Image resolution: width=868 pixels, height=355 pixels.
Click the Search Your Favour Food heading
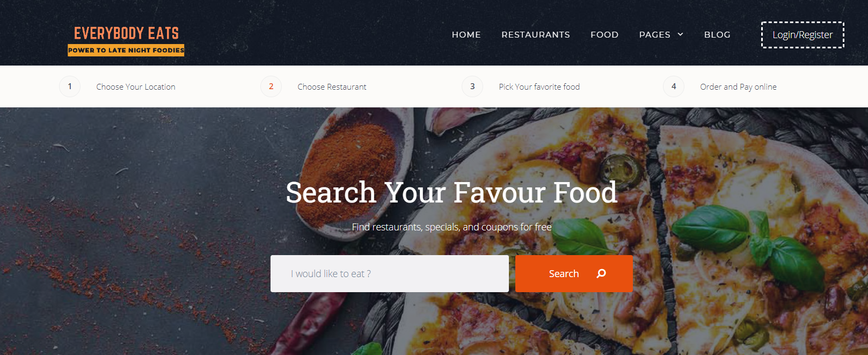pyautogui.click(x=451, y=192)
